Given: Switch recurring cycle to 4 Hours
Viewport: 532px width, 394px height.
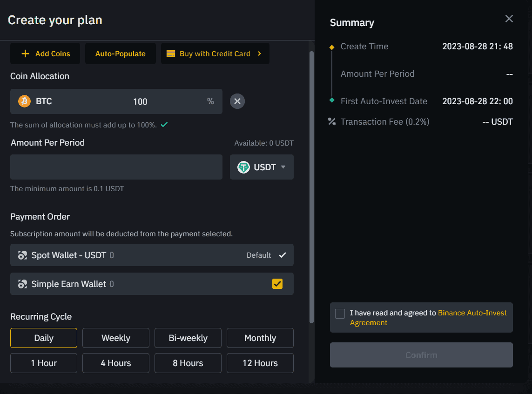Looking at the screenshot, I should click(x=115, y=363).
